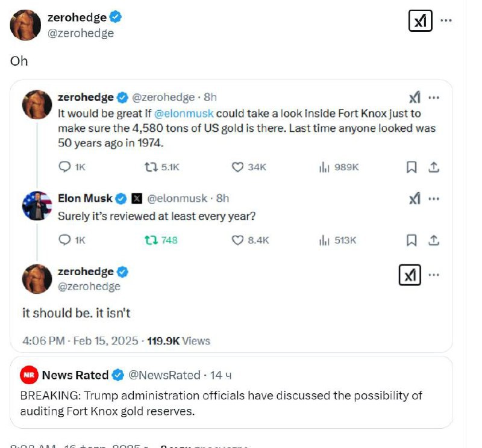Click the Grok icon on the top post
482x448 pixels.
(421, 21)
